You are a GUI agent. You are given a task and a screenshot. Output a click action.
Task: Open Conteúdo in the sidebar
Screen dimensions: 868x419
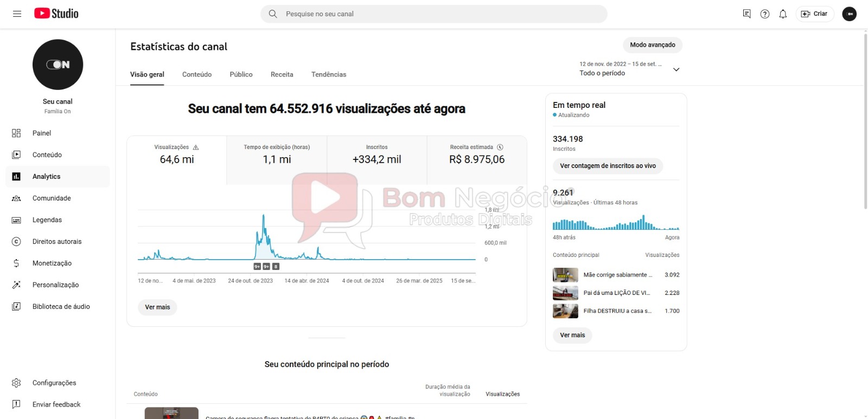click(58, 154)
